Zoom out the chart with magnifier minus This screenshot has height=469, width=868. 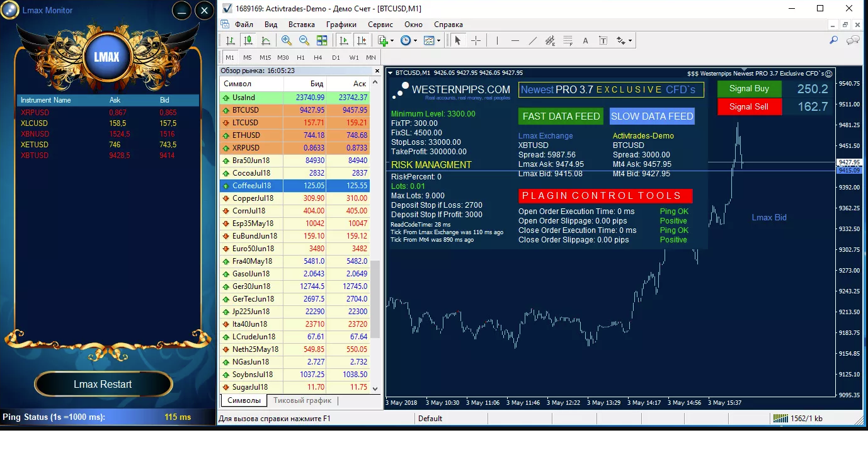point(304,40)
